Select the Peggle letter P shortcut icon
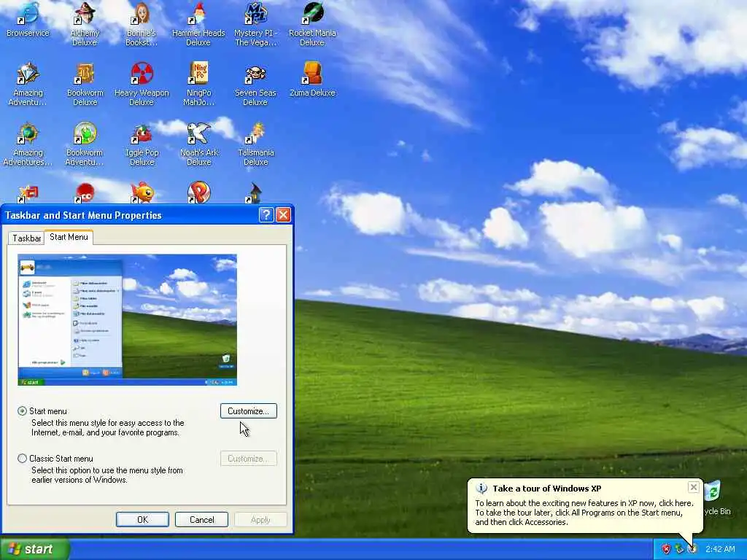The height and width of the screenshot is (560, 747). [198, 192]
